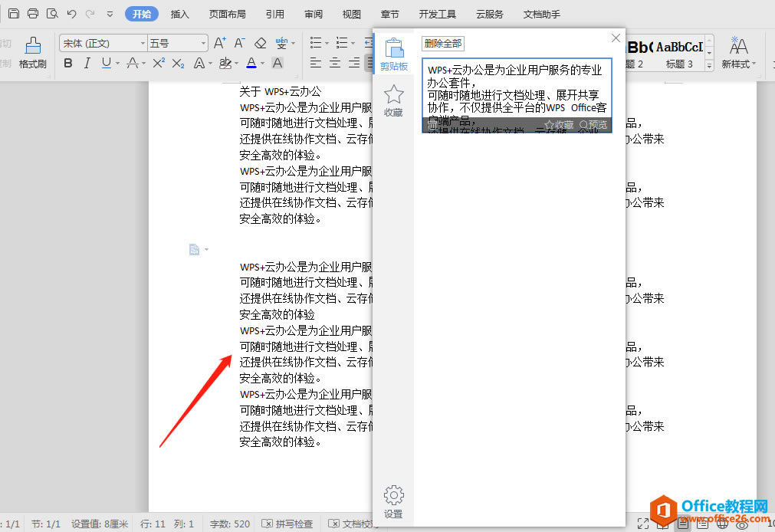Align paragraph text right

[x=354, y=63]
